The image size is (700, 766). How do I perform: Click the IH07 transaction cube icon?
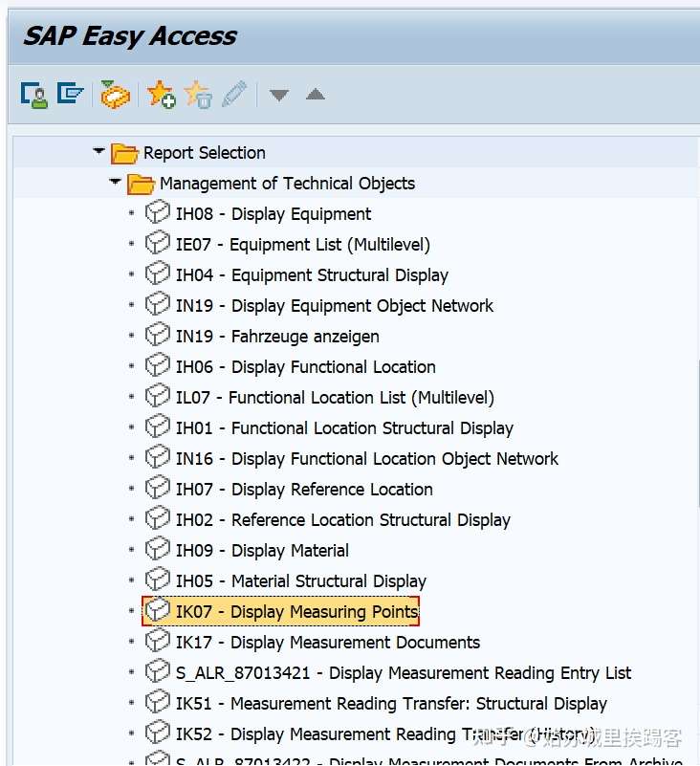[x=157, y=488]
